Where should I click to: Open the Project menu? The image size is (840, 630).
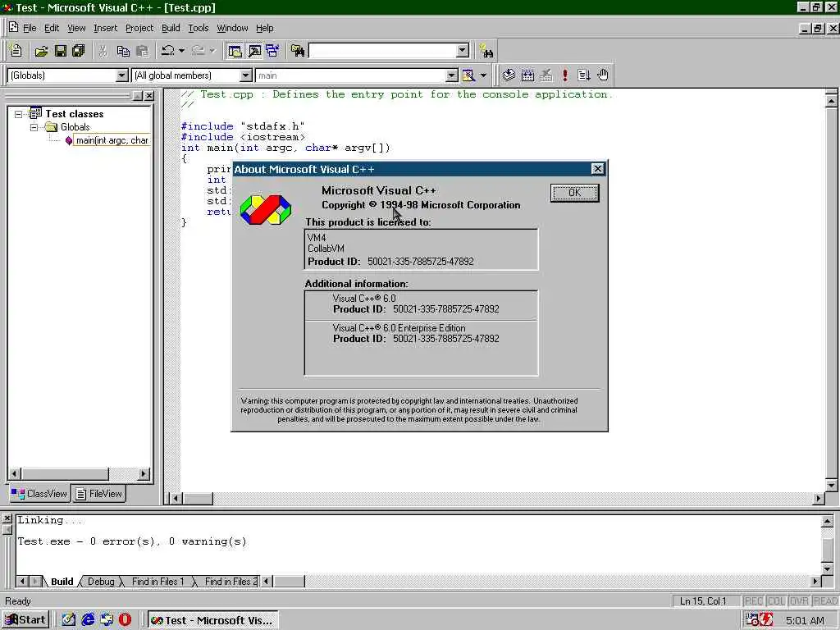tap(139, 28)
